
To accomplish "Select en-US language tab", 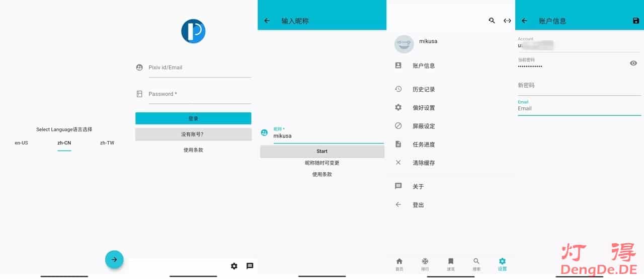I will tap(21, 143).
